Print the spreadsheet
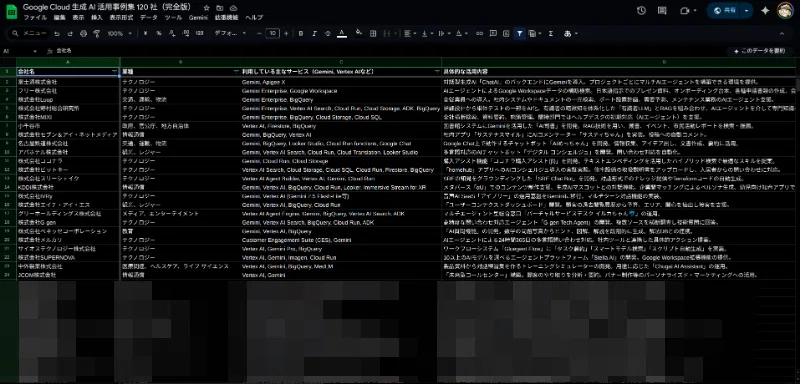This screenshot has height=384, width=800. (x=83, y=34)
